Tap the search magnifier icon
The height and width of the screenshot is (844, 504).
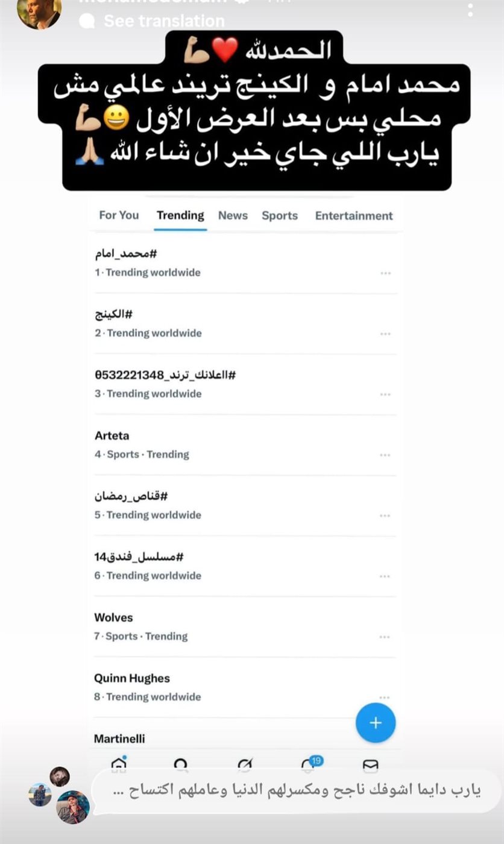pyautogui.click(x=180, y=764)
